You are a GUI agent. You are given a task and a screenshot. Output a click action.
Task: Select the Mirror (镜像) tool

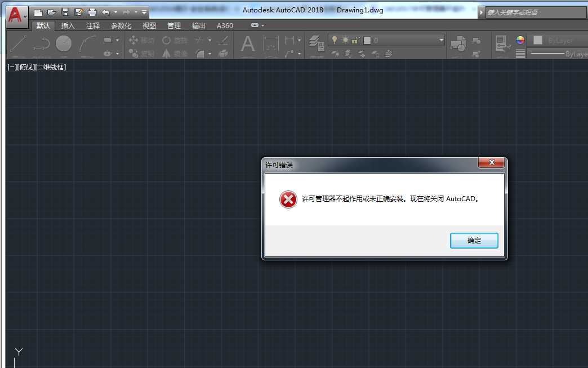175,54
